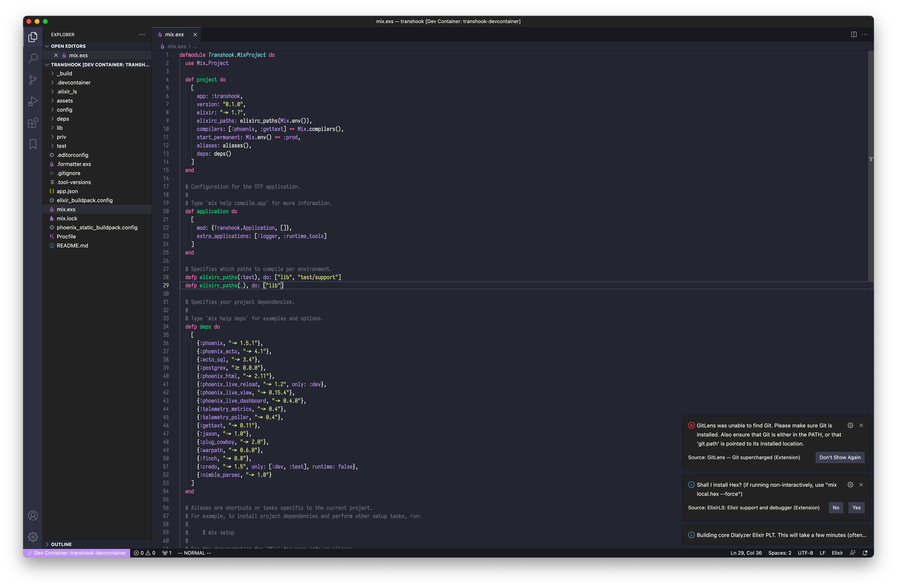This screenshot has height=588, width=897.
Task: Open the Explorer view in activity bar
Action: [33, 37]
